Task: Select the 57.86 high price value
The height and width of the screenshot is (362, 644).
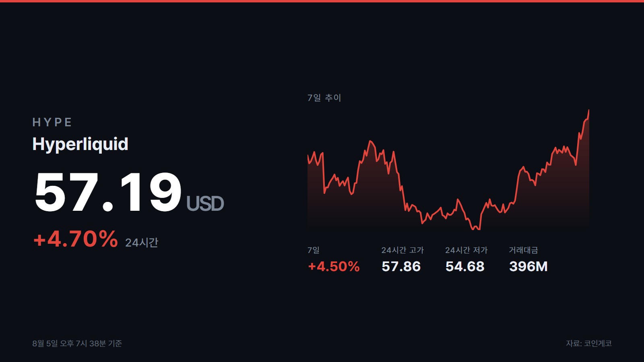Action: 401,266
